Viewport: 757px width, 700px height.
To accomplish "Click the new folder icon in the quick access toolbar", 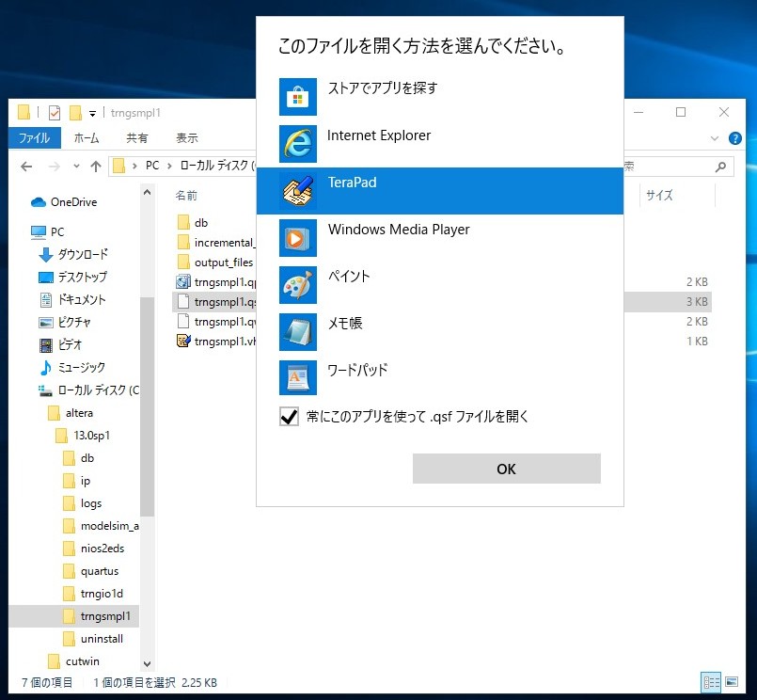I will [75, 113].
